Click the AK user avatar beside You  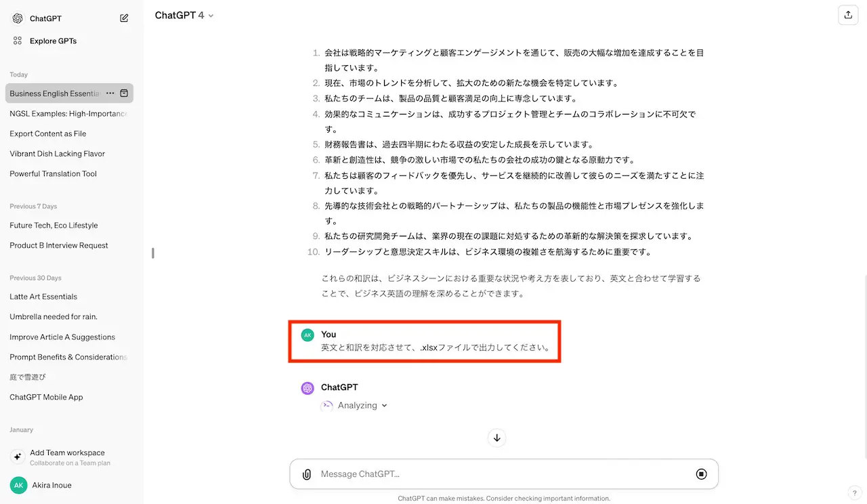[308, 335]
